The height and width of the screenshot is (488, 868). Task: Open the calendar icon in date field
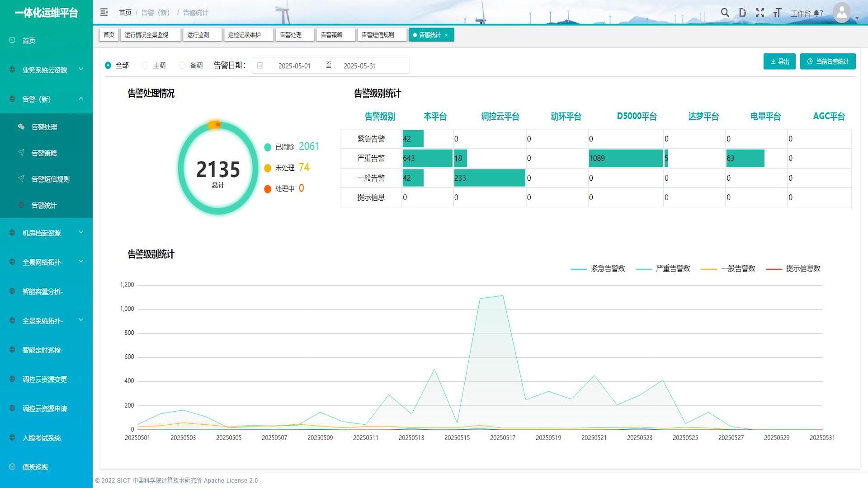[260, 66]
